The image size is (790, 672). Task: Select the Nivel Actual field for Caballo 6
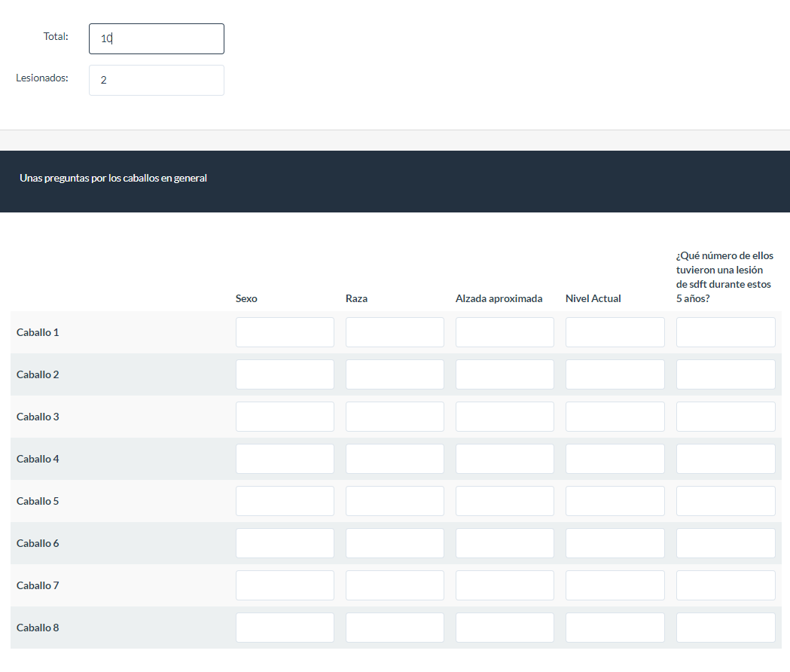[x=615, y=543]
